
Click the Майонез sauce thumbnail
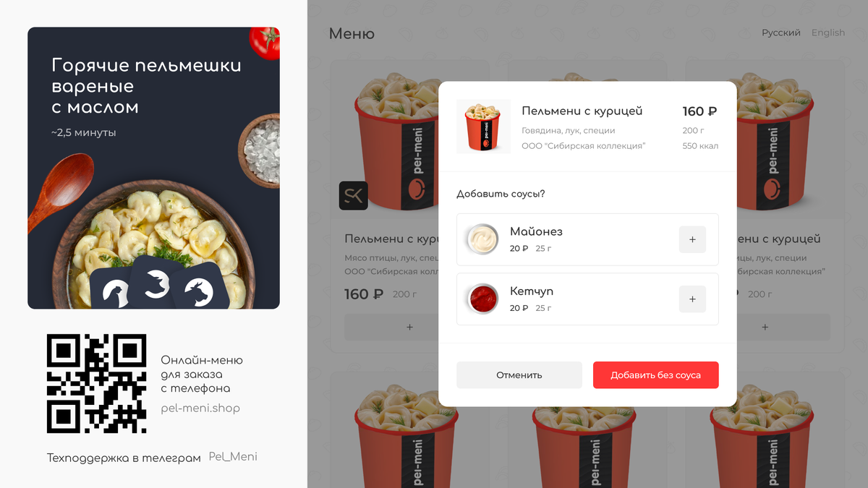tap(482, 239)
